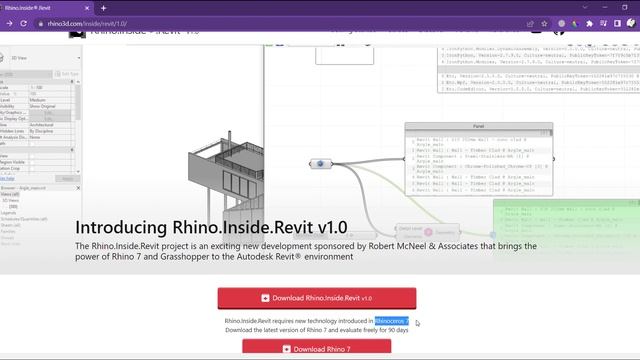
Task: Select the Rhino.Inside Revit tab
Action: [46, 8]
